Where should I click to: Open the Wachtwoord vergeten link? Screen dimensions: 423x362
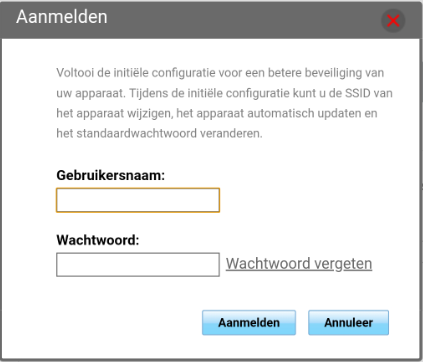click(299, 264)
